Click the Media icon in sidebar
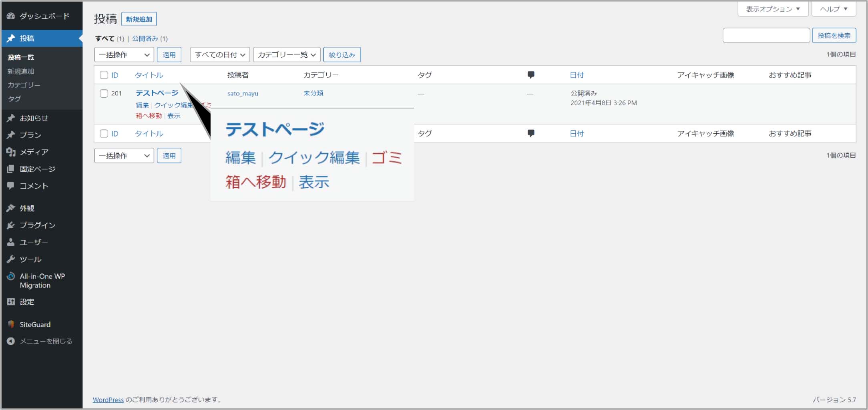This screenshot has width=868, height=410. point(11,152)
